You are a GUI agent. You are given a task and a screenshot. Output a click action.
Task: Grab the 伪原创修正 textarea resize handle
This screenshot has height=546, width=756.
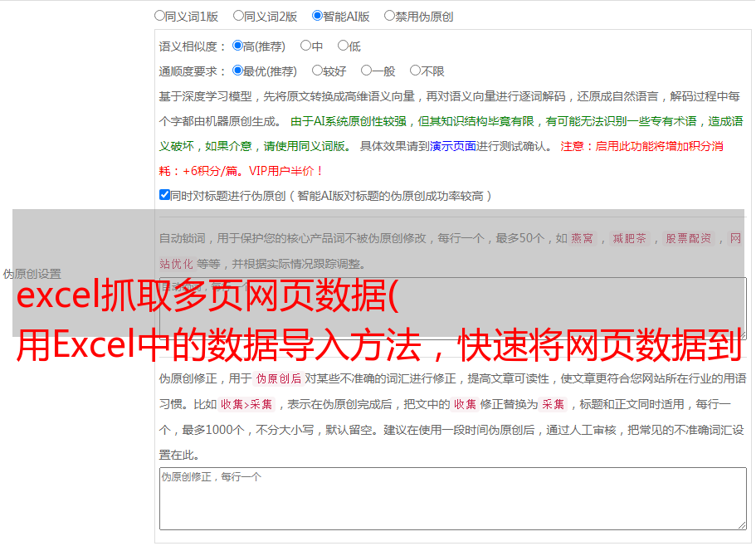pyautogui.click(x=742, y=525)
